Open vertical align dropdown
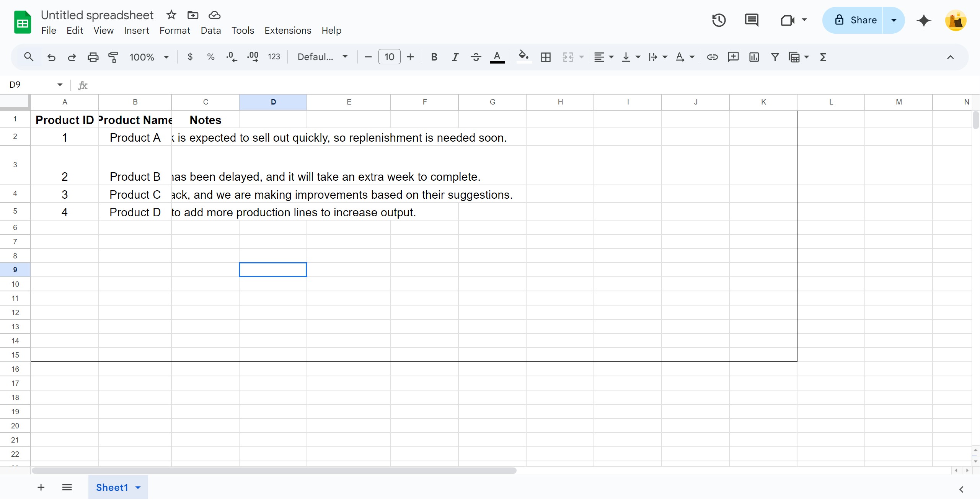The image size is (980, 500). (631, 57)
